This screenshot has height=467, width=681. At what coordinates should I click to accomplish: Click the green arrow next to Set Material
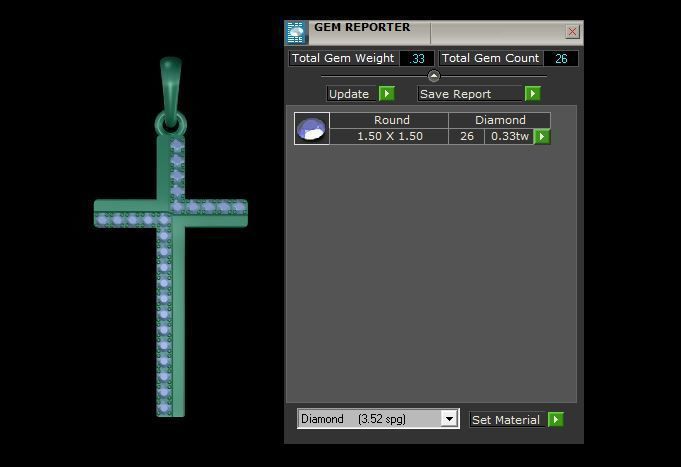point(555,420)
